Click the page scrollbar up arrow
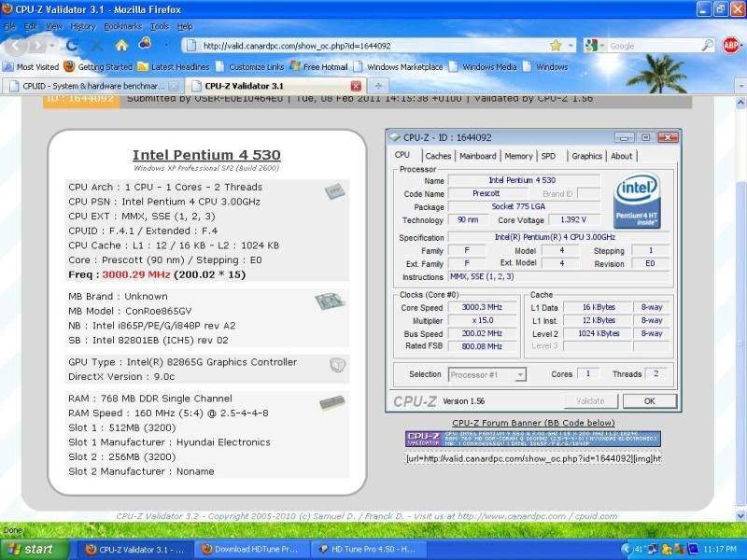The image size is (747, 560). coord(740,103)
